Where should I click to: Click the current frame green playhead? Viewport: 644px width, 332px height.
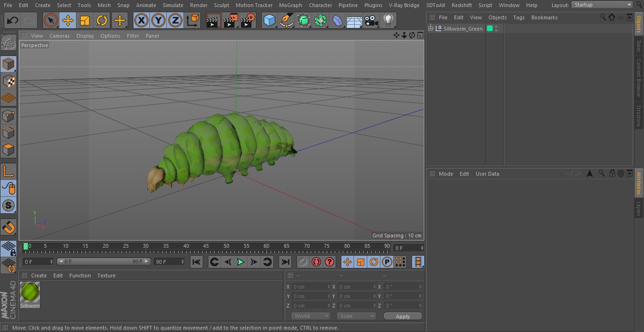(26, 246)
